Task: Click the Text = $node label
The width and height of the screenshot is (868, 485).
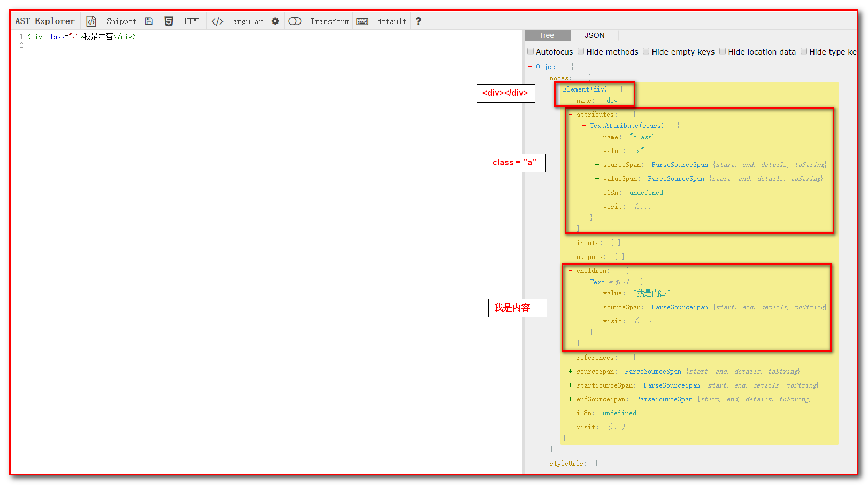Action: coord(610,282)
